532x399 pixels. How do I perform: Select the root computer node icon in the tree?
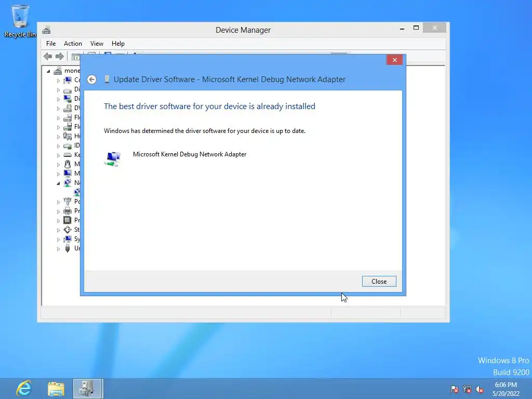tap(58, 71)
